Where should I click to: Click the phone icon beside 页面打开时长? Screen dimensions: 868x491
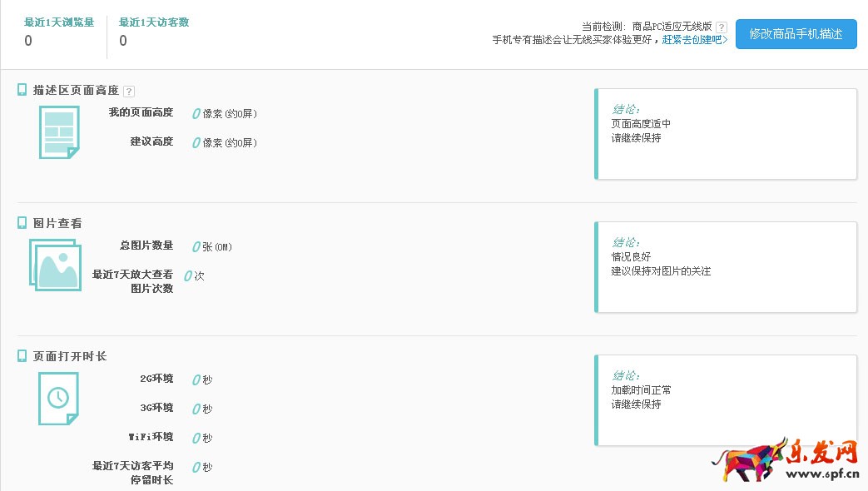click(x=21, y=355)
